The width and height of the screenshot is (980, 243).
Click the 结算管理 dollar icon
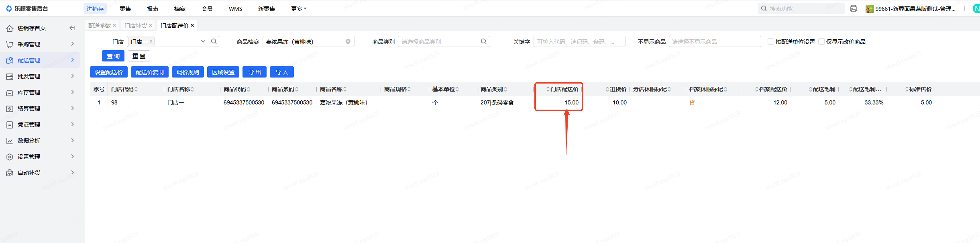tap(10, 108)
